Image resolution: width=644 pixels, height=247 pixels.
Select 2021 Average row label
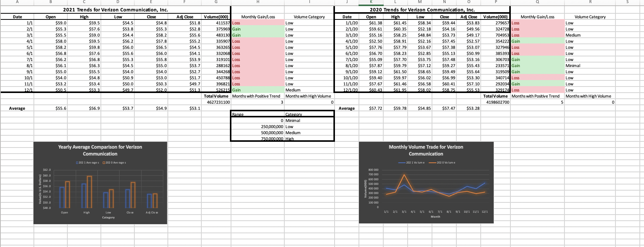tap(17, 109)
